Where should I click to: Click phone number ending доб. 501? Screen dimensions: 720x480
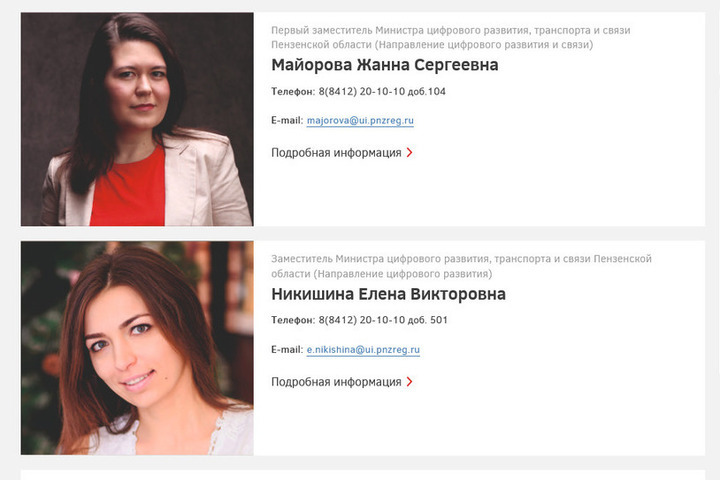coord(383,320)
